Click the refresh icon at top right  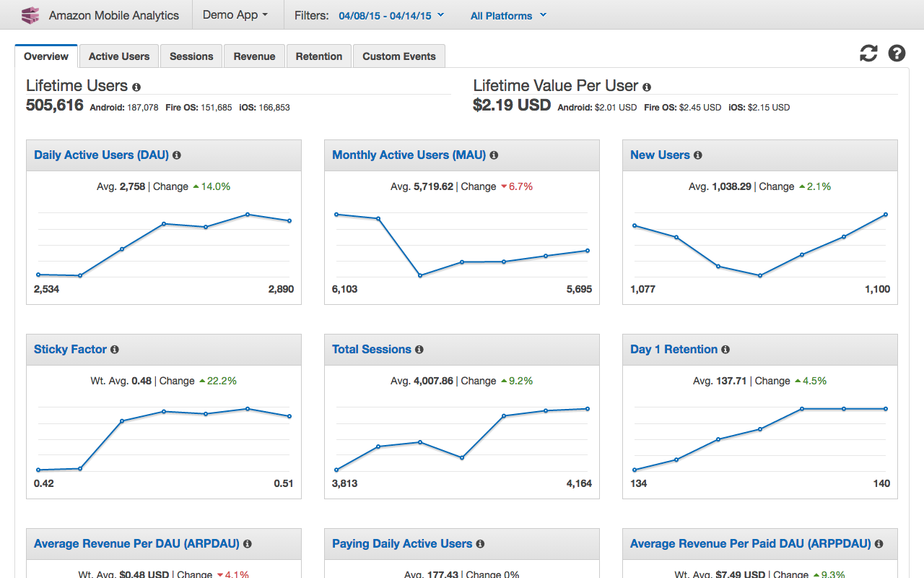(868, 53)
